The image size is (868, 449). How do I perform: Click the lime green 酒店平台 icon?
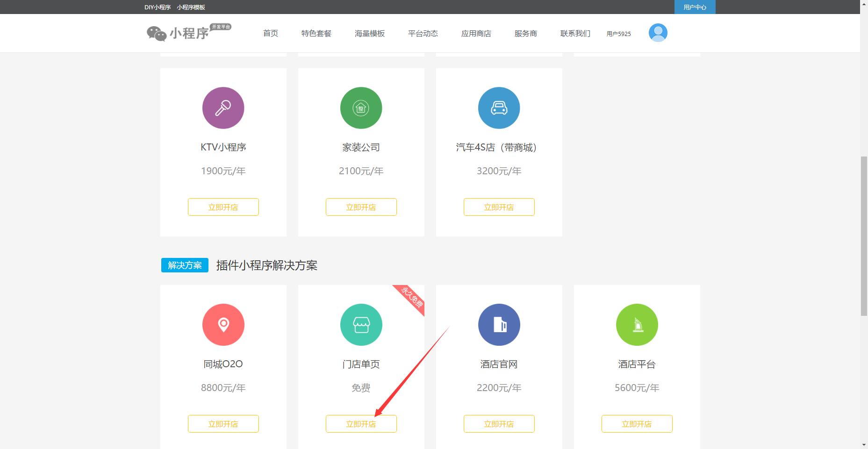click(x=637, y=325)
